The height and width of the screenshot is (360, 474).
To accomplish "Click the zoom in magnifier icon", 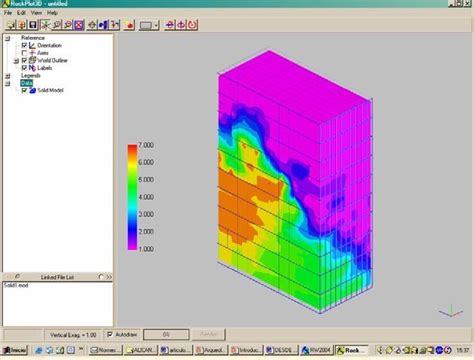I will coord(57,25).
